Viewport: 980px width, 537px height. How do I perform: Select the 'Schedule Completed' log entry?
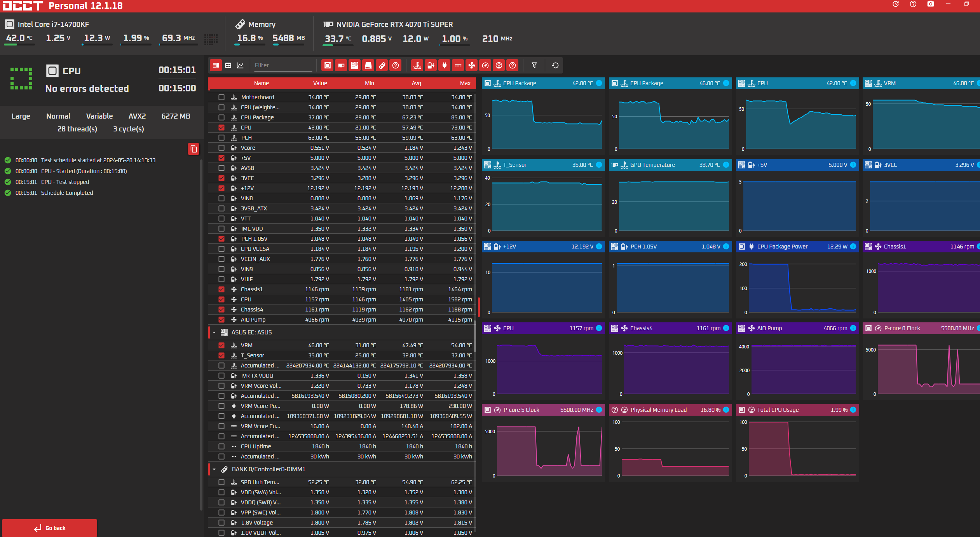67,193
